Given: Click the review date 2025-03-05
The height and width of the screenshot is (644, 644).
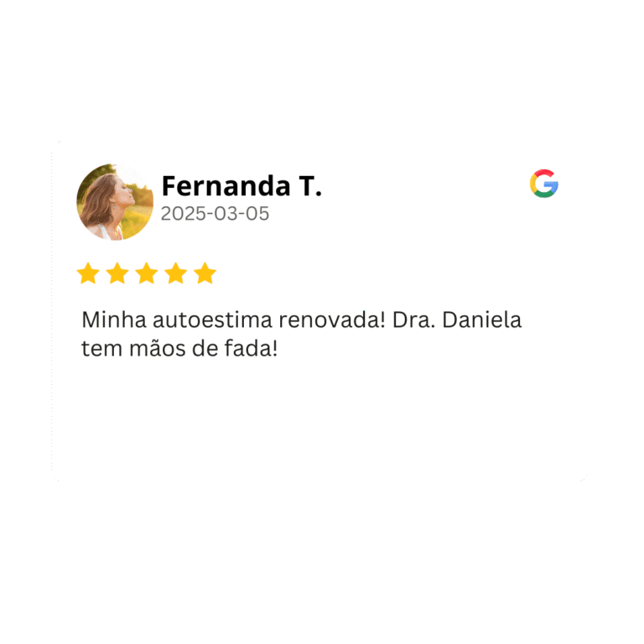Looking at the screenshot, I should click(215, 214).
